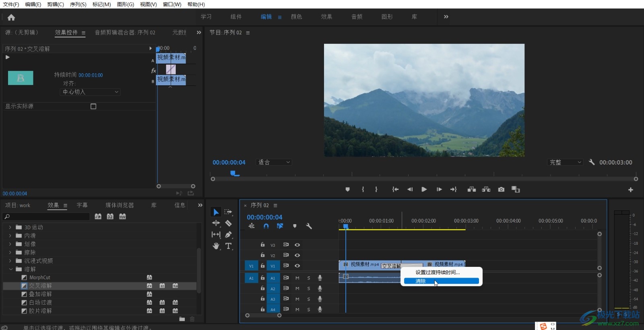Select the Selection tool arrow
The height and width of the screenshot is (330, 644).
point(216,212)
